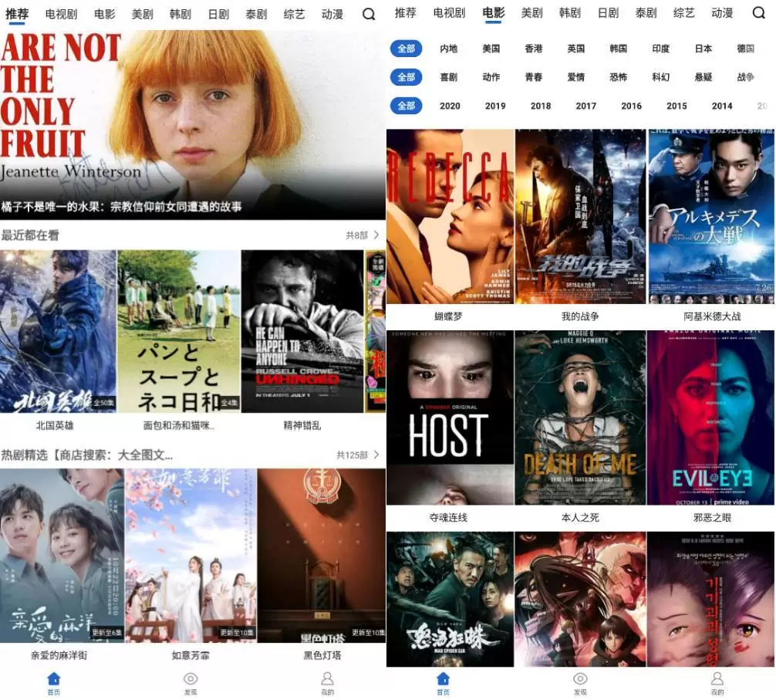Viewport: 776px width, 700px height.
Task: Choose the 动作 genre filter
Action: click(x=491, y=77)
